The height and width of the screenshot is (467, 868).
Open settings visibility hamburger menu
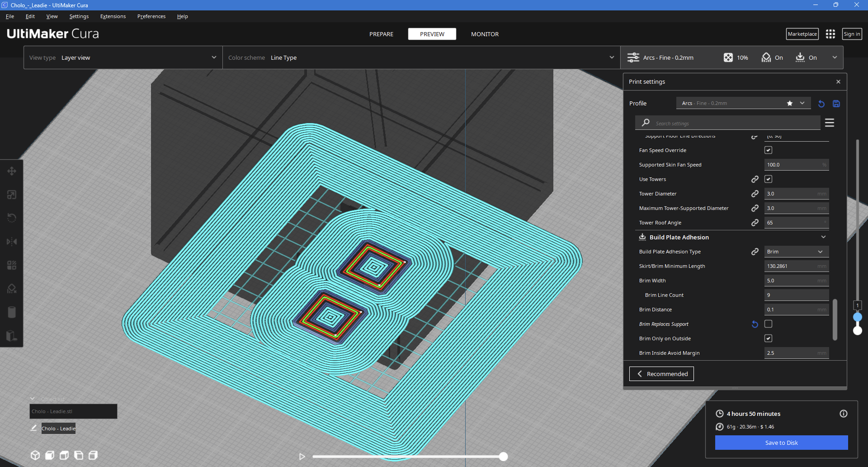click(x=830, y=123)
